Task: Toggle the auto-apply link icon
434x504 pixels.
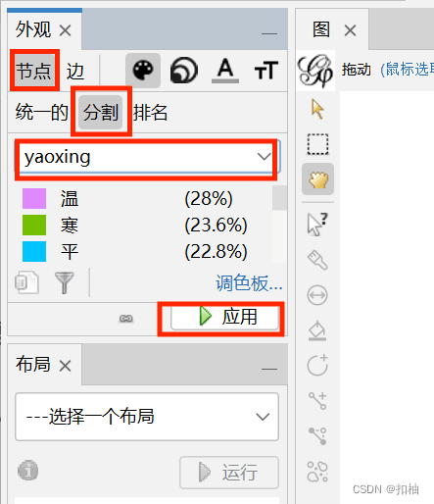Action: [x=126, y=319]
